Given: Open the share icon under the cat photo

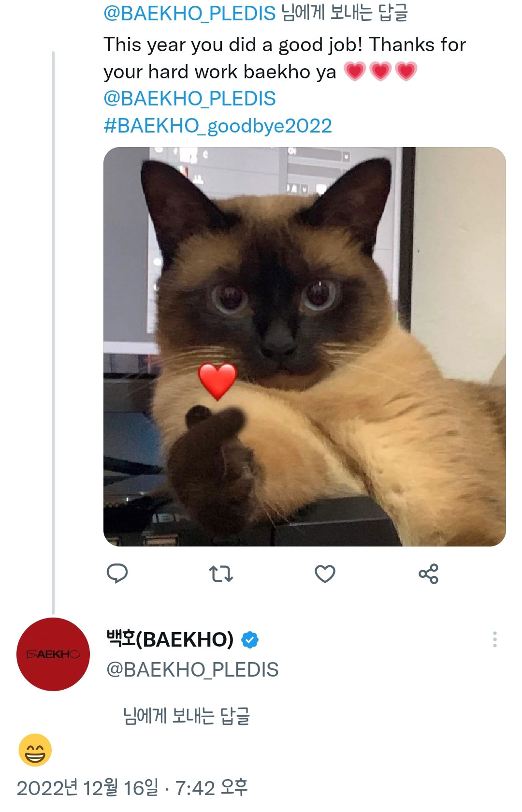Looking at the screenshot, I should tap(428, 574).
